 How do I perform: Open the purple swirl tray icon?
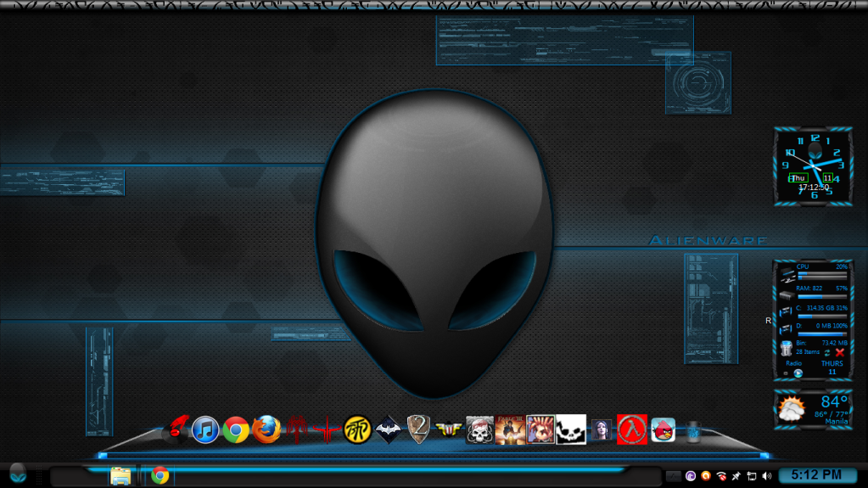point(691,476)
